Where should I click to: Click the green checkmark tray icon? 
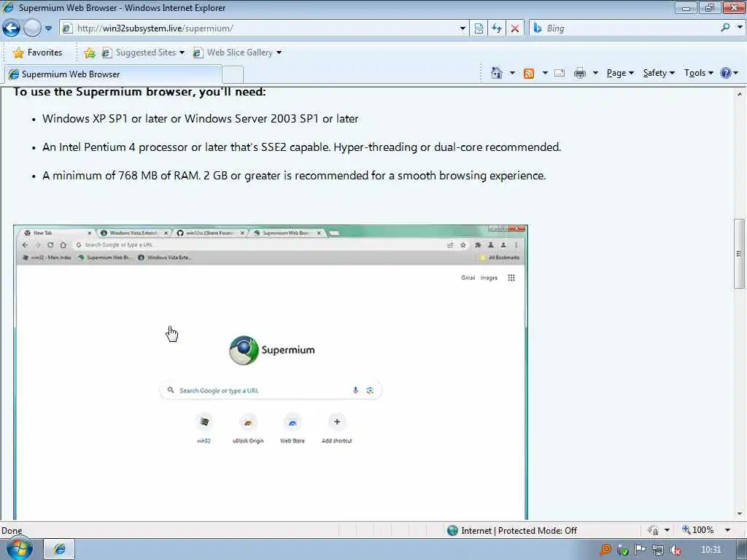pos(623,551)
